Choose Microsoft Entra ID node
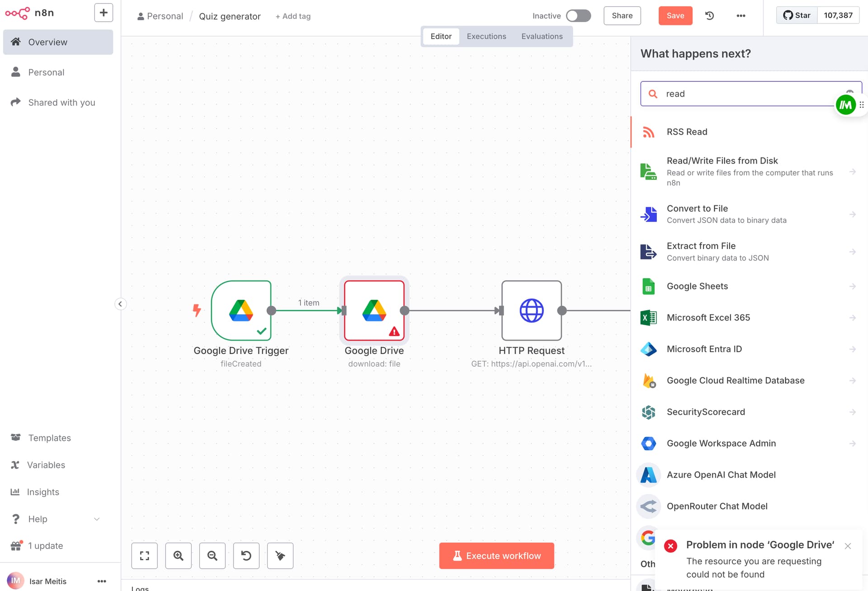Image resolution: width=868 pixels, height=591 pixels. tap(750, 349)
